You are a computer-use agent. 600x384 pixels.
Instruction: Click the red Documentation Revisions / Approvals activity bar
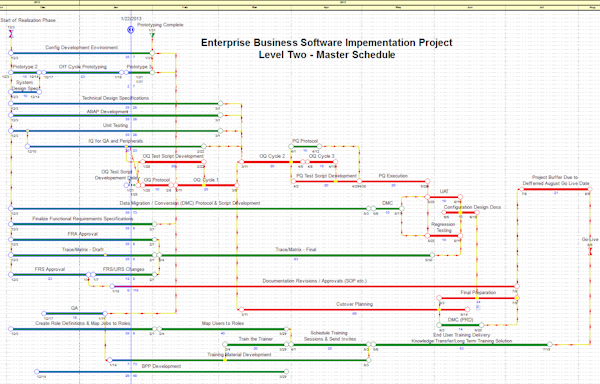[x=315, y=286]
